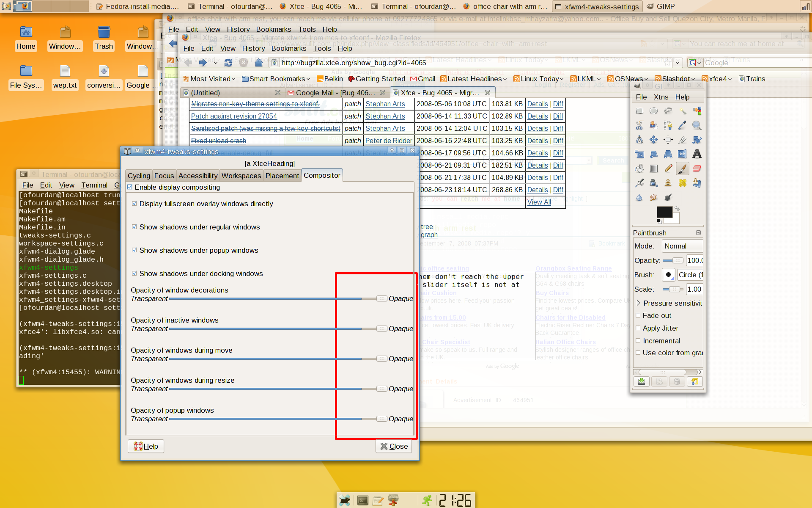Screen dimensions: 812x508
Task: Select the GIMP Text tool
Action: click(x=697, y=154)
